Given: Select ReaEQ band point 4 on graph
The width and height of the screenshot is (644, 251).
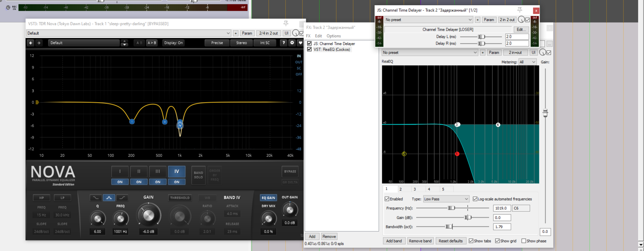Looking at the screenshot, I should tap(498, 125).
